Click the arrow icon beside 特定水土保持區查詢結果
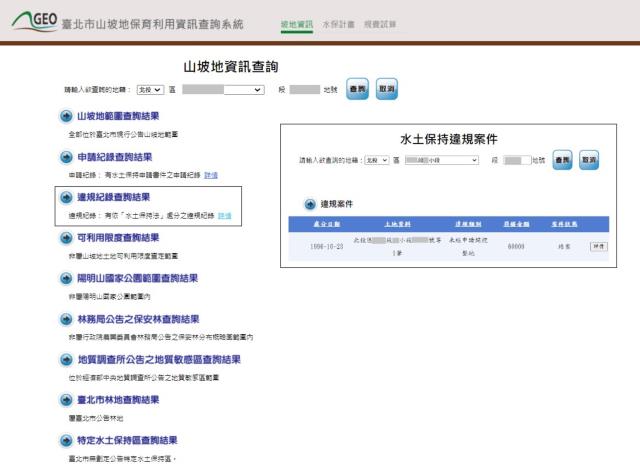Image resolution: width=640 pixels, height=470 pixels. coord(66,441)
